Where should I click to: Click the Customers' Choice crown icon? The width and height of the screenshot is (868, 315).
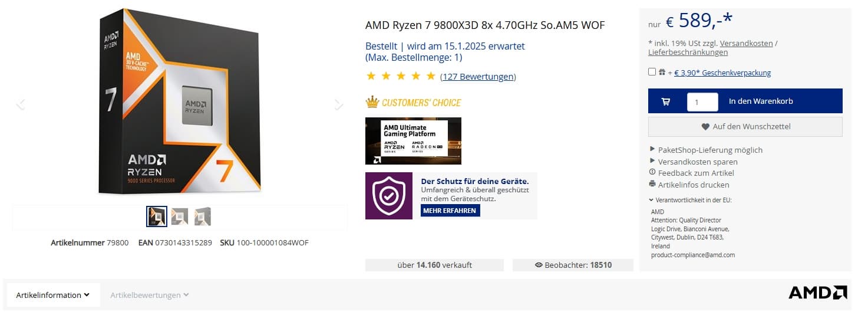coord(372,102)
